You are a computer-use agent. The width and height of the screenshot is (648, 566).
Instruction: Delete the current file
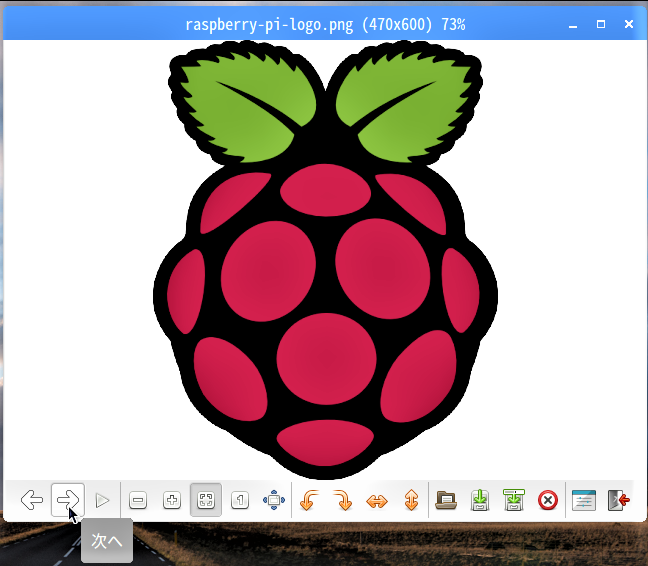548,500
